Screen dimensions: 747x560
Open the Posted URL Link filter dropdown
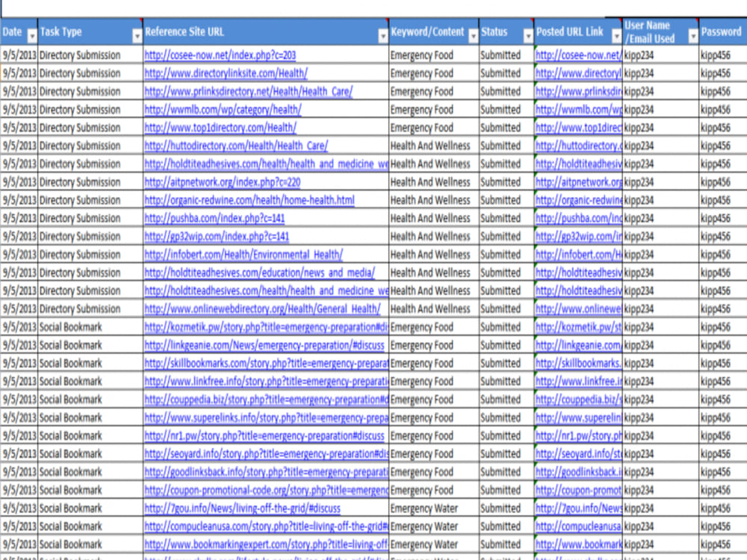point(616,34)
